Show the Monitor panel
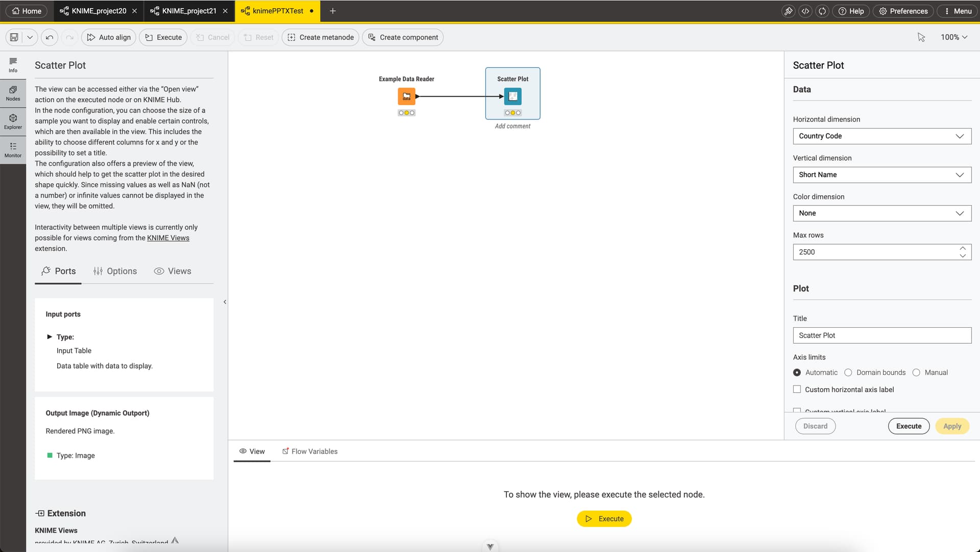Image resolution: width=980 pixels, height=552 pixels. click(13, 150)
